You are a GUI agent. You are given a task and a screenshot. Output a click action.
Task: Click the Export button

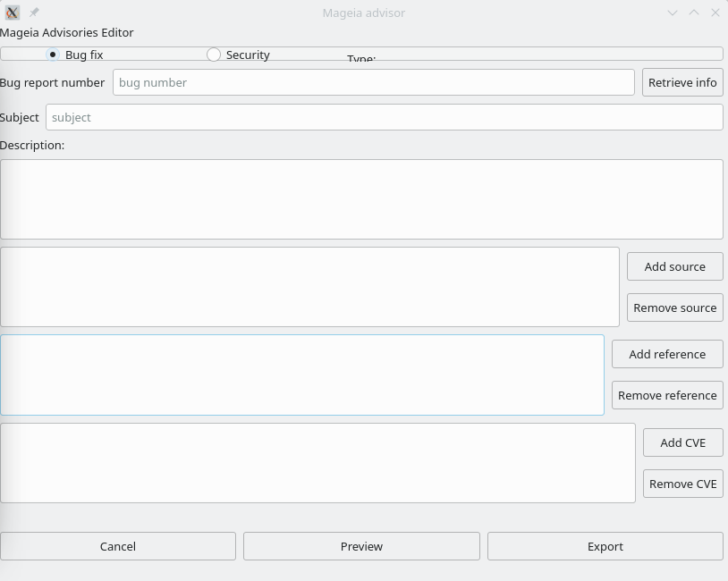coord(605,546)
